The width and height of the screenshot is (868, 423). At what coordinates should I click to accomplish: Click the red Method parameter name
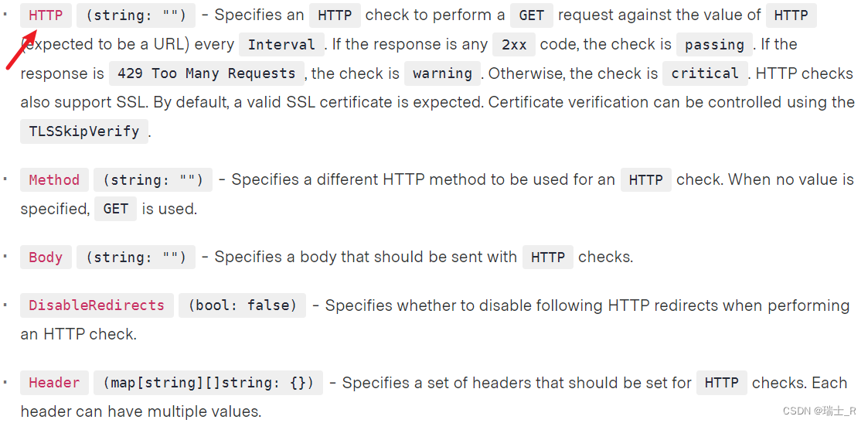[x=54, y=180]
